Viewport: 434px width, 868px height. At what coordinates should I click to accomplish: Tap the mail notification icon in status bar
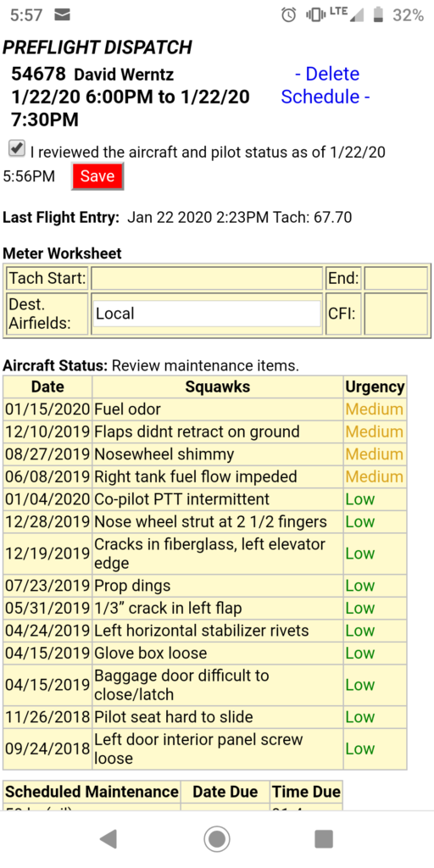(62, 15)
